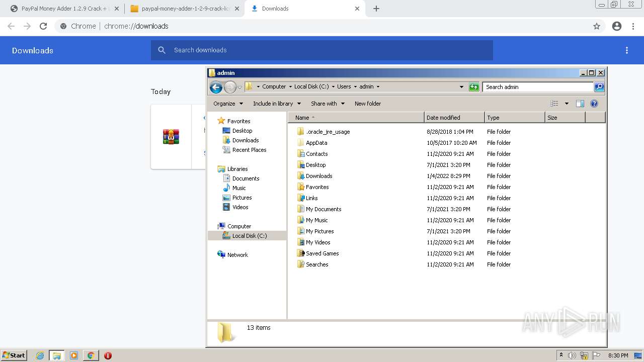Click the red Opera taskbar icon
The height and width of the screenshot is (362, 644).
108,355
